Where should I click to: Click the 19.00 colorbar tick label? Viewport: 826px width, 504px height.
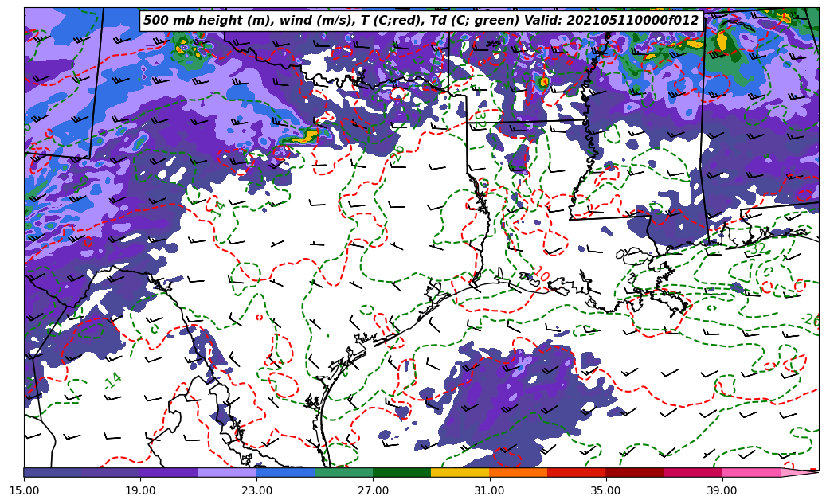coord(140,490)
